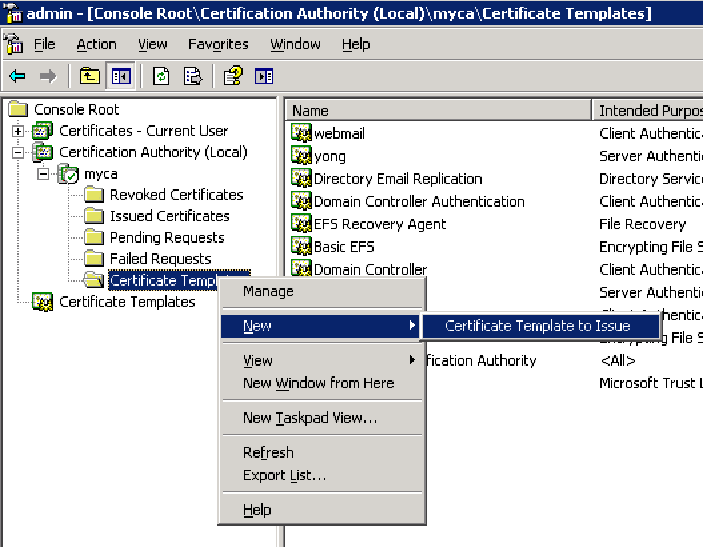Click the Microsoft Trust purpose cell
The height and width of the screenshot is (547, 703).
(651, 383)
